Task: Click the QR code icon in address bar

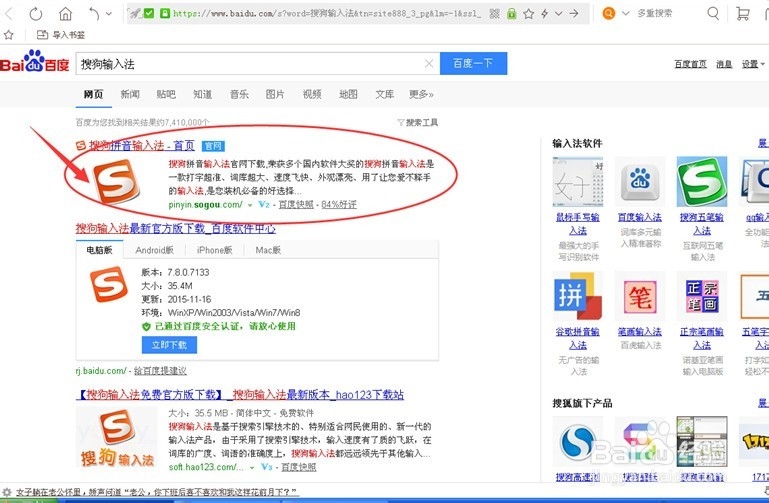Action: pyautogui.click(x=494, y=14)
